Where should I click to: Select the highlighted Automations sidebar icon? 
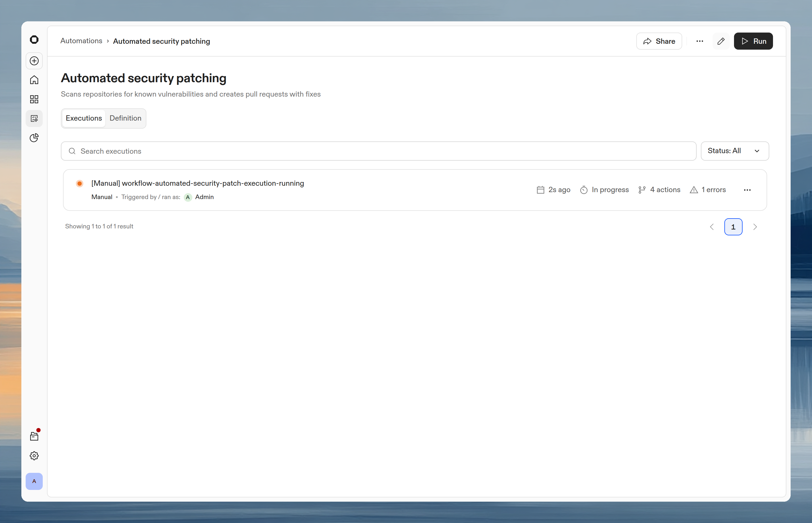(34, 118)
